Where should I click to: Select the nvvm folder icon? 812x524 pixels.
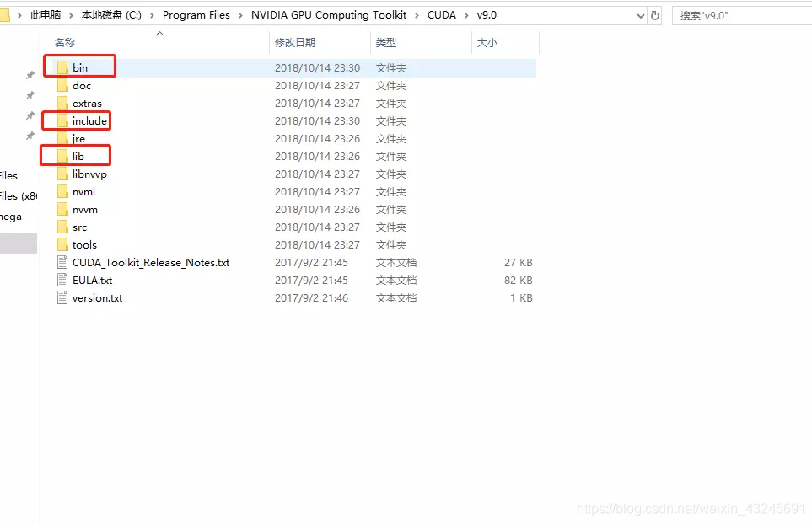pyautogui.click(x=62, y=210)
